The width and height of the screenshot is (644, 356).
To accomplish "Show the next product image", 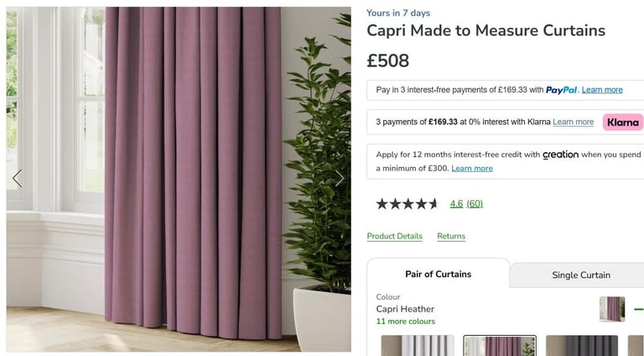I will pos(340,178).
